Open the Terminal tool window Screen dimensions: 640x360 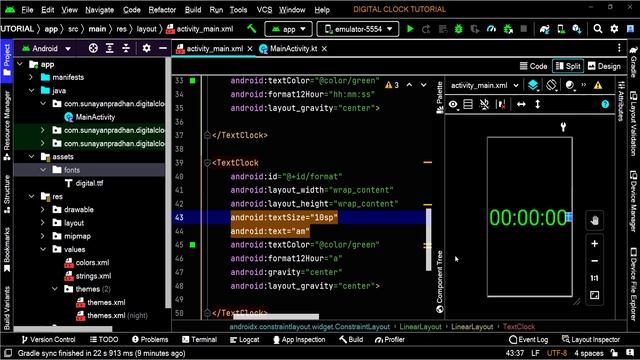pyautogui.click(x=200, y=340)
